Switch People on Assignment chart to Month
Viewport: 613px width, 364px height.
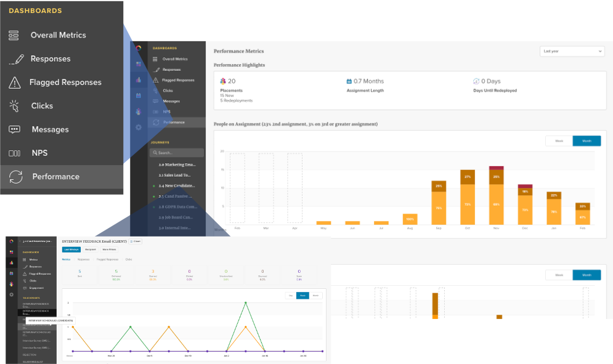click(x=587, y=141)
